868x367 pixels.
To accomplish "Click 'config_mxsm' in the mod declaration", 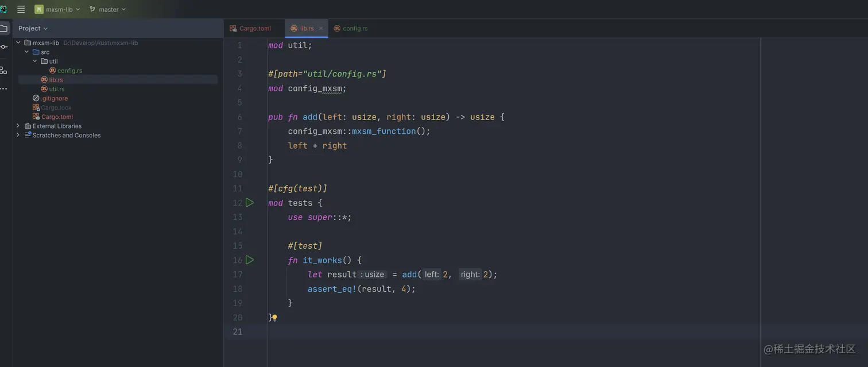I will (315, 88).
